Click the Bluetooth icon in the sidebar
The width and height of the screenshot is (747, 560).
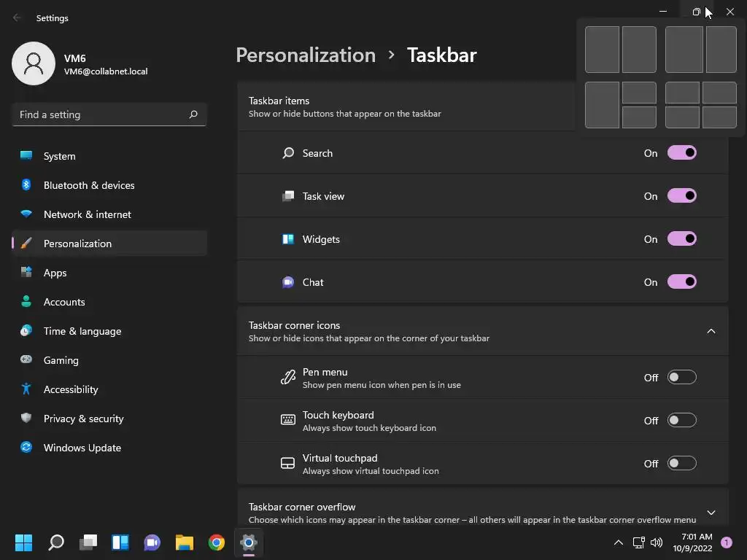(26, 184)
